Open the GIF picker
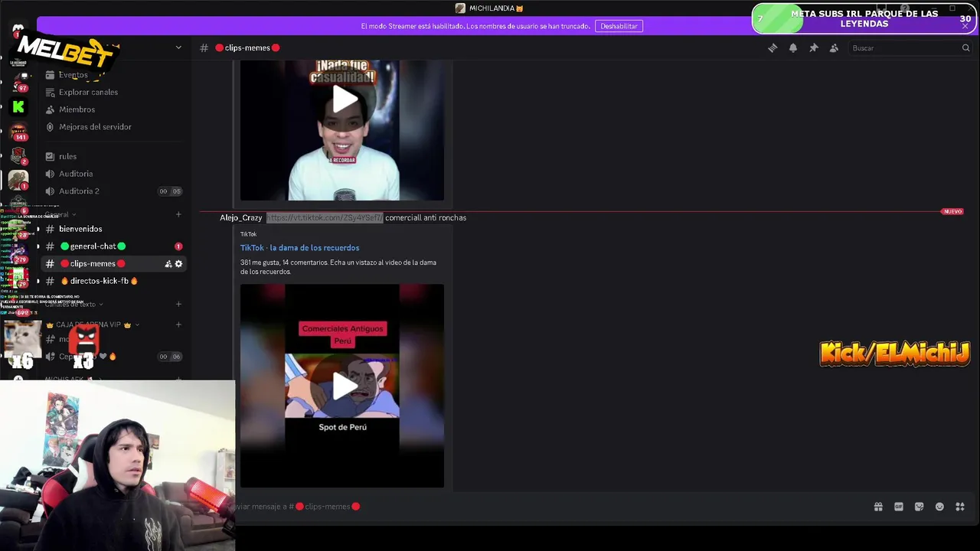The width and height of the screenshot is (980, 551). coord(899,507)
